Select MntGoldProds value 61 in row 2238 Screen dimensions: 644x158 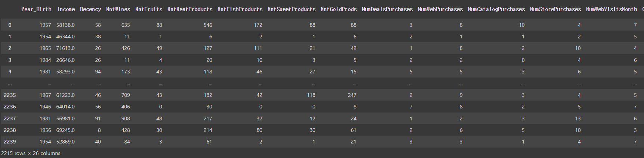(354, 130)
